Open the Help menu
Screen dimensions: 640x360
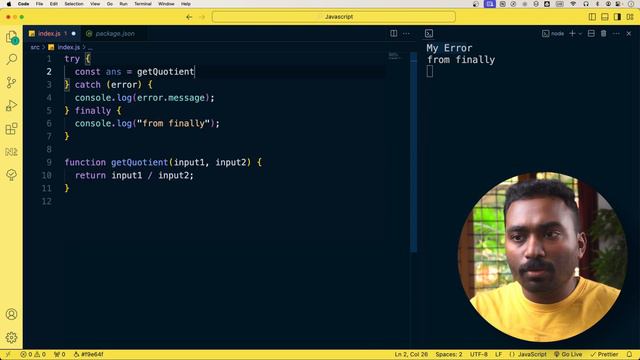186,4
